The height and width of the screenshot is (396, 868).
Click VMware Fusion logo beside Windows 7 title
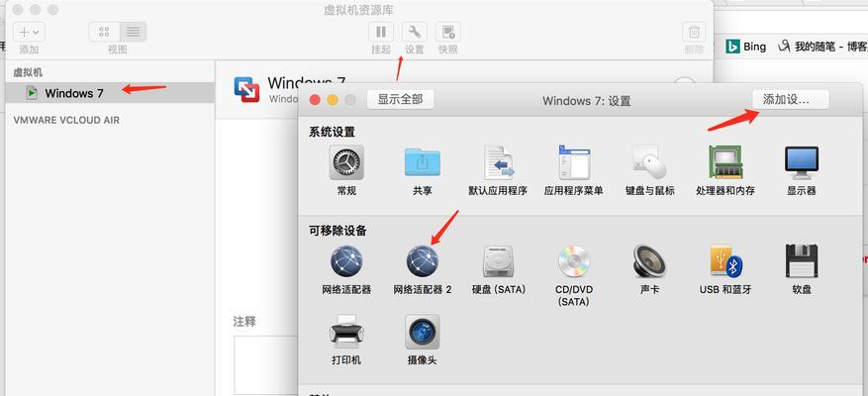(x=246, y=90)
